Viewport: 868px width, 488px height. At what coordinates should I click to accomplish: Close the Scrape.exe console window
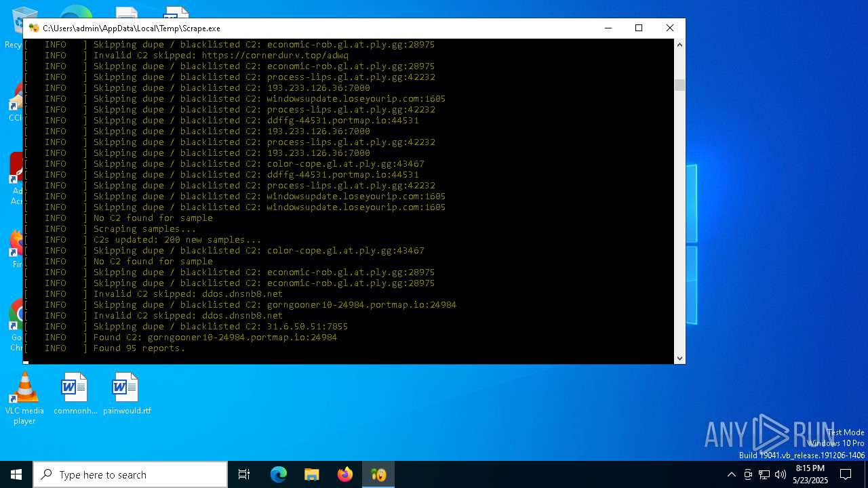tap(670, 28)
